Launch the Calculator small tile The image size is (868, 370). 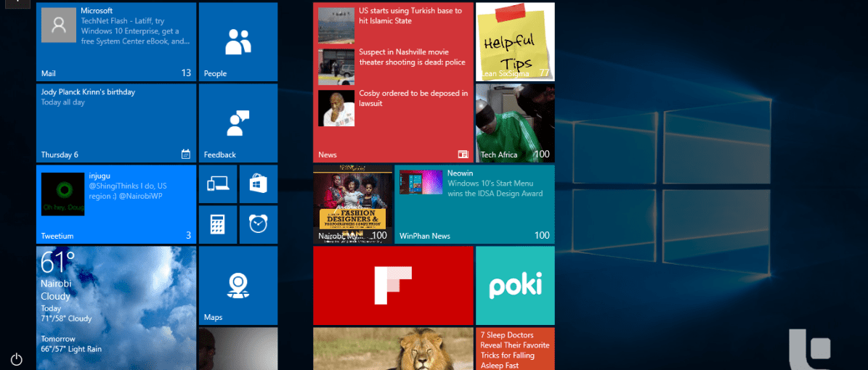point(218,225)
